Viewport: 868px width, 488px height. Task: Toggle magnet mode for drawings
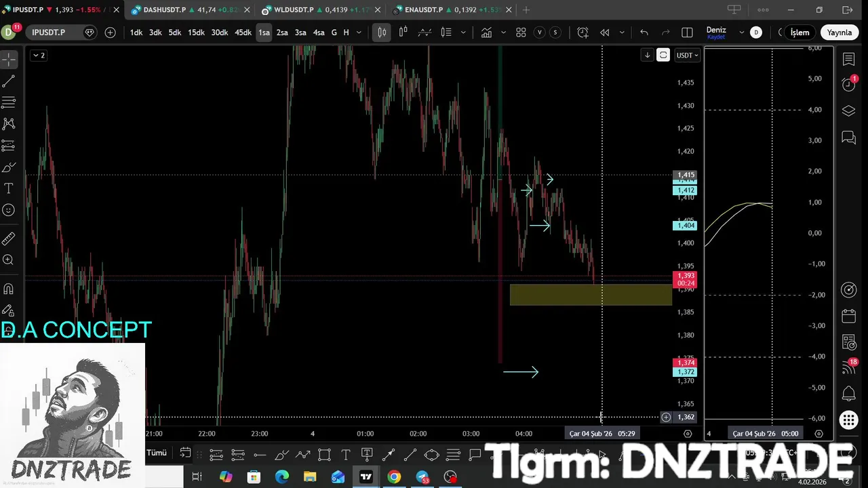click(x=9, y=289)
